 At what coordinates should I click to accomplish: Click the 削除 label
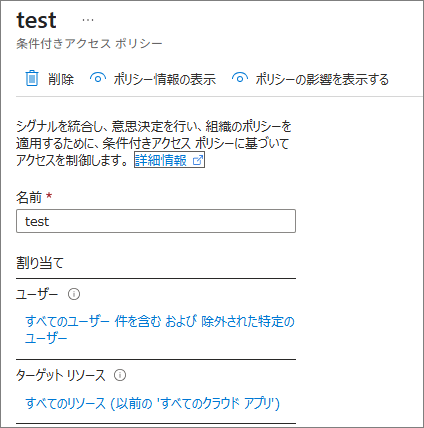[x=61, y=79]
